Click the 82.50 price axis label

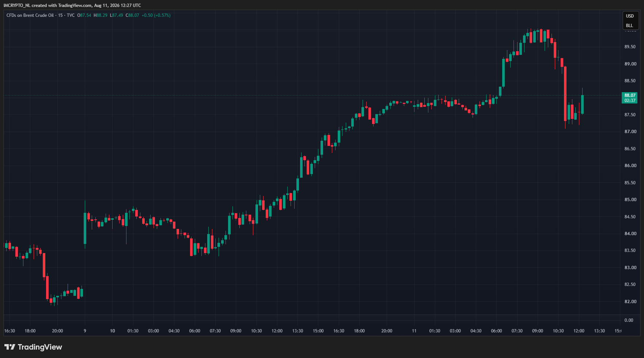pyautogui.click(x=630, y=284)
